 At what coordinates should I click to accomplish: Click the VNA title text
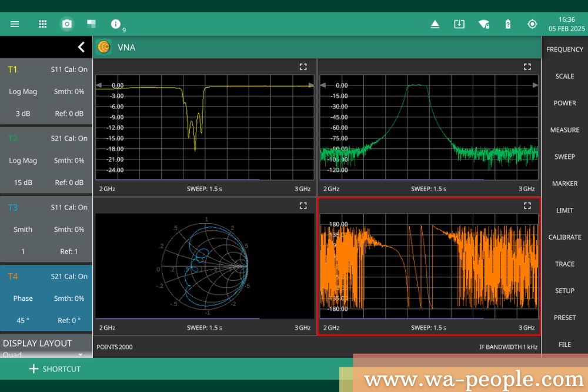tap(126, 47)
